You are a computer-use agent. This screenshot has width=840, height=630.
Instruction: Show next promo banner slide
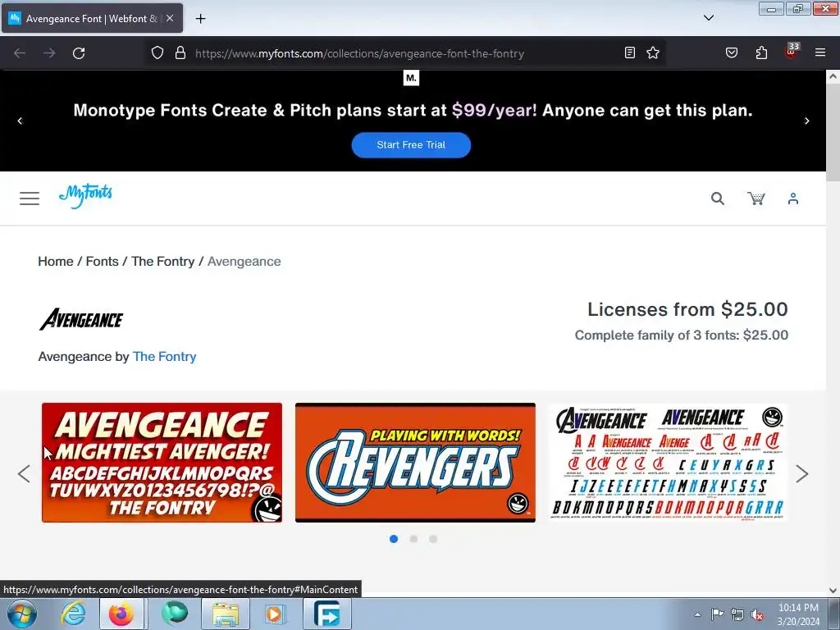[x=807, y=121]
